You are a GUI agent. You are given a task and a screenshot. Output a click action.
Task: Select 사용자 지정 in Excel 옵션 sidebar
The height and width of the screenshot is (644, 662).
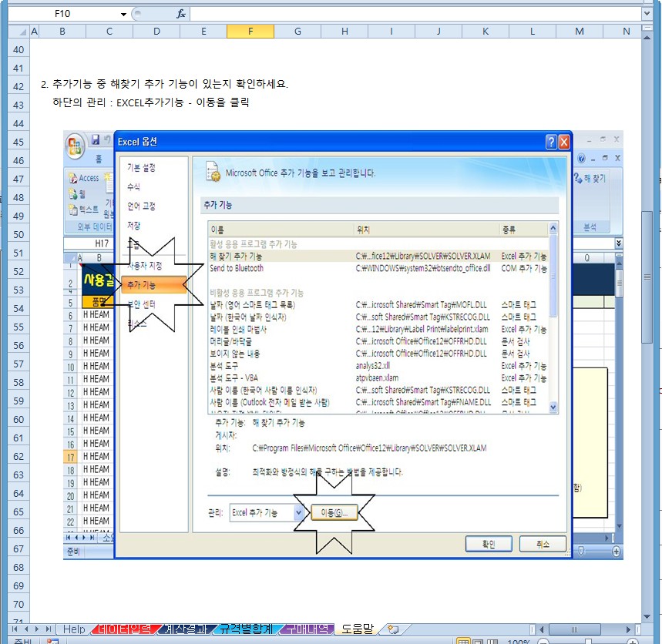(x=144, y=266)
